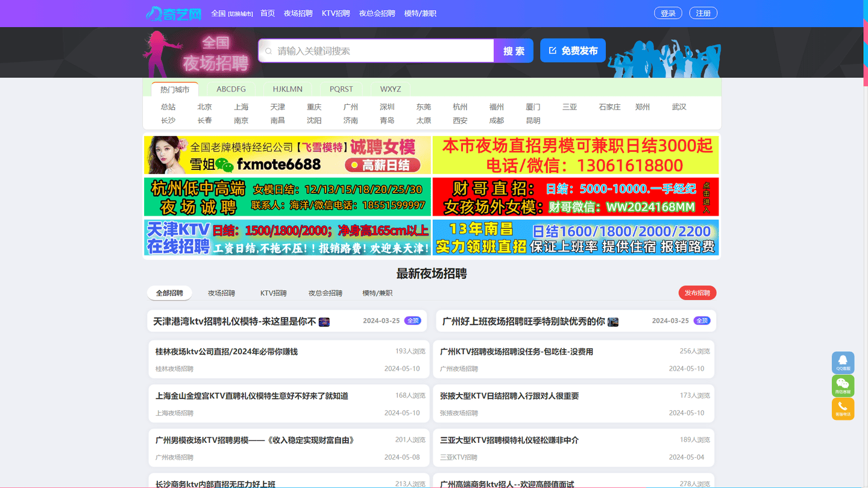Screen dimensions: 868x488
Task: Open the 杭州低中高端夜场诚聘 banner ad
Action: pos(288,196)
